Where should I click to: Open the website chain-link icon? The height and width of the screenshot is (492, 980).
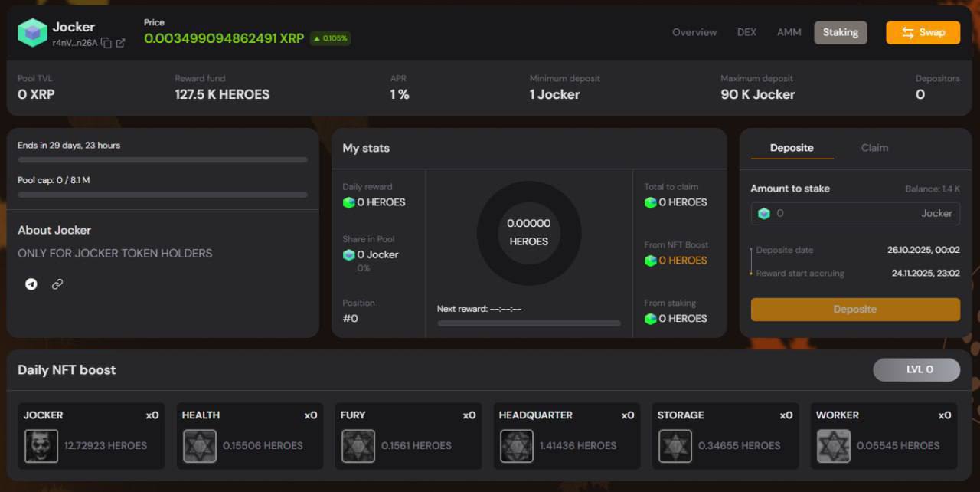[57, 284]
